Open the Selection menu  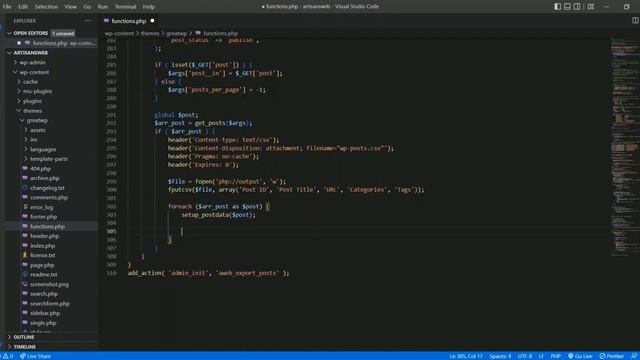click(x=46, y=7)
